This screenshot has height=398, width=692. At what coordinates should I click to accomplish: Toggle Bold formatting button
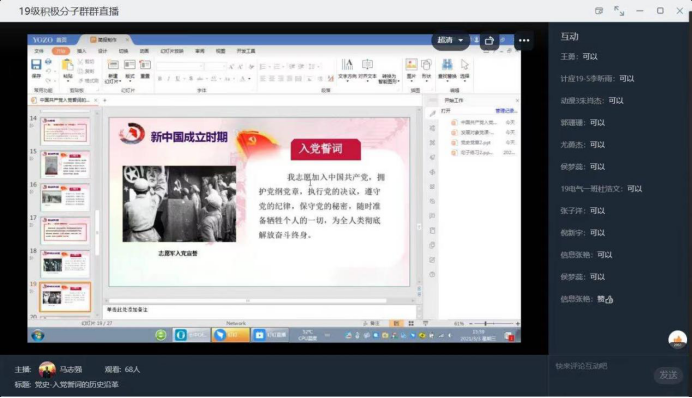[160, 79]
